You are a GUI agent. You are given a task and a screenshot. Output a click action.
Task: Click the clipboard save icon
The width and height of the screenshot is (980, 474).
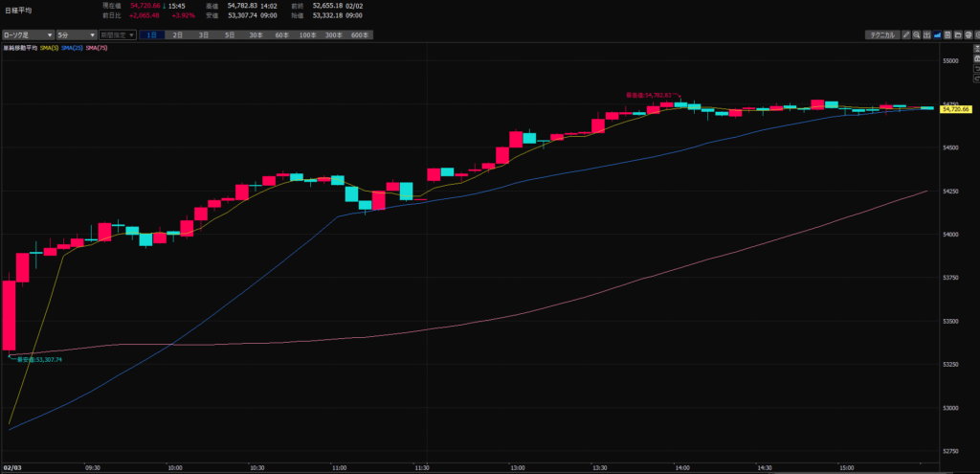tap(948, 34)
